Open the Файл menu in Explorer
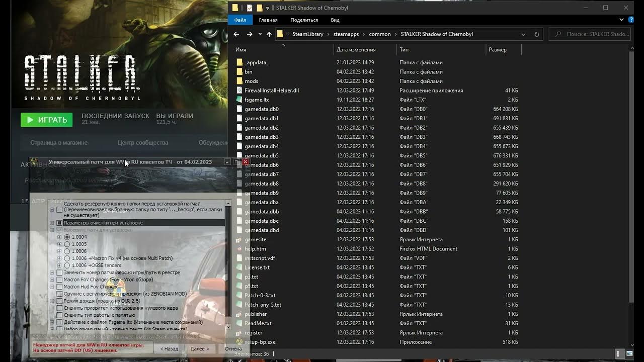 coord(240,20)
